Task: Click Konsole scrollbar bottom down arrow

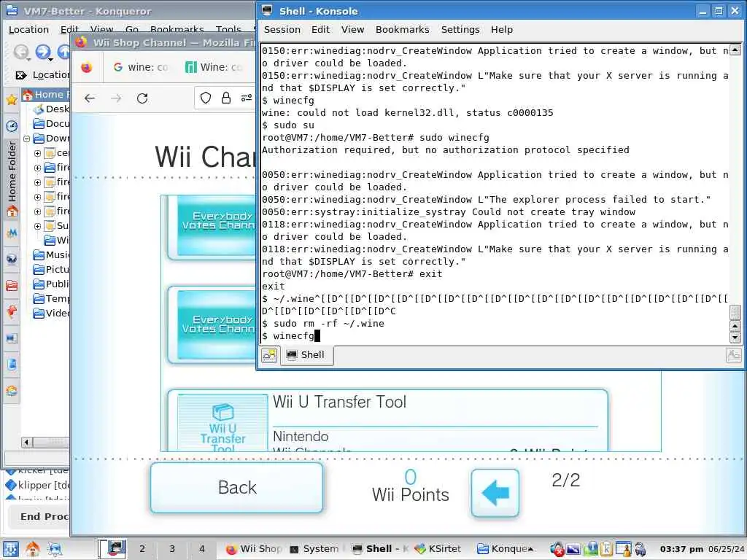Action: (x=735, y=338)
